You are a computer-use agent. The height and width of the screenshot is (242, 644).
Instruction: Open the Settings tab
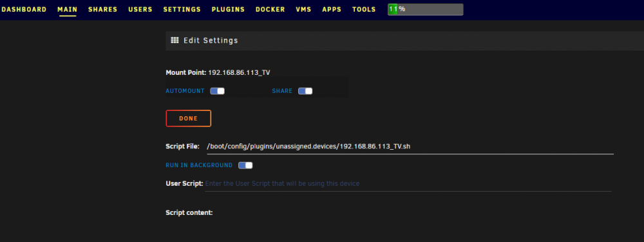point(182,10)
